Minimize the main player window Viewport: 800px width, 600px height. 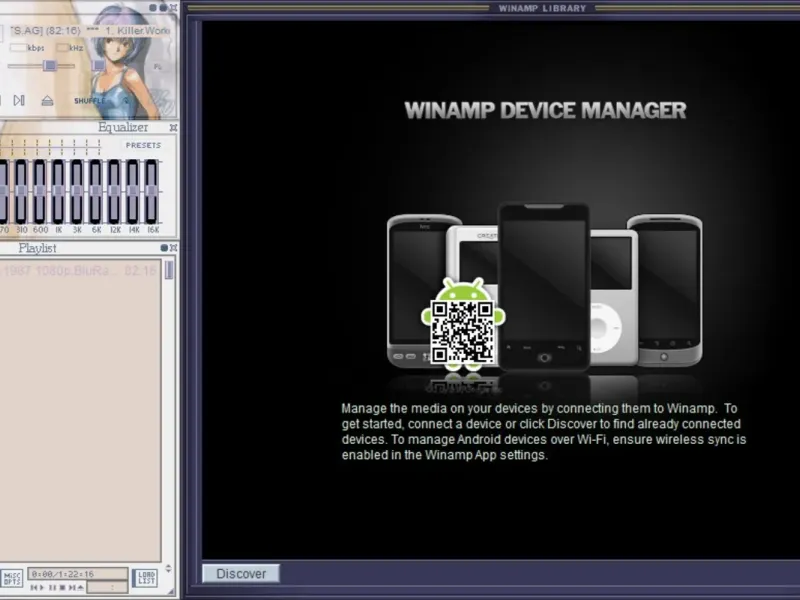point(153,8)
